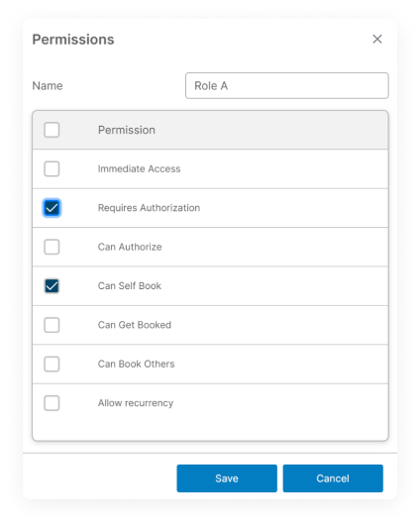
Task: Select the Requires Authorization row label
Action: pos(149,208)
